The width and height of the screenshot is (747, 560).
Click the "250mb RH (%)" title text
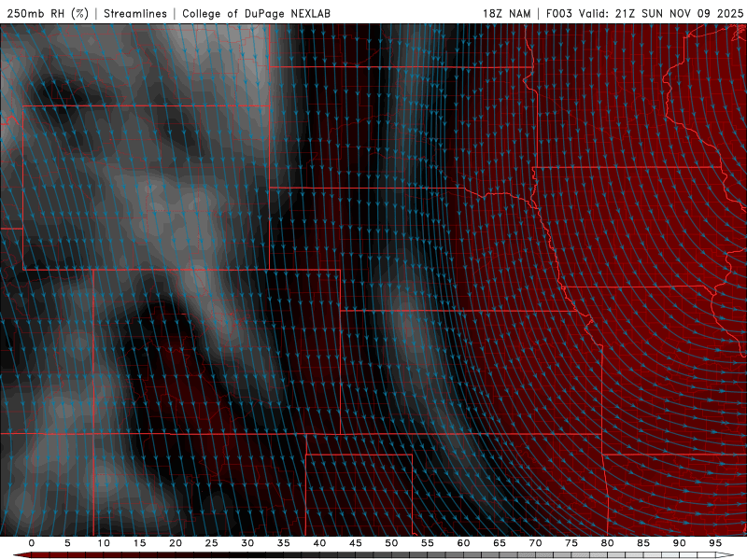click(x=49, y=13)
